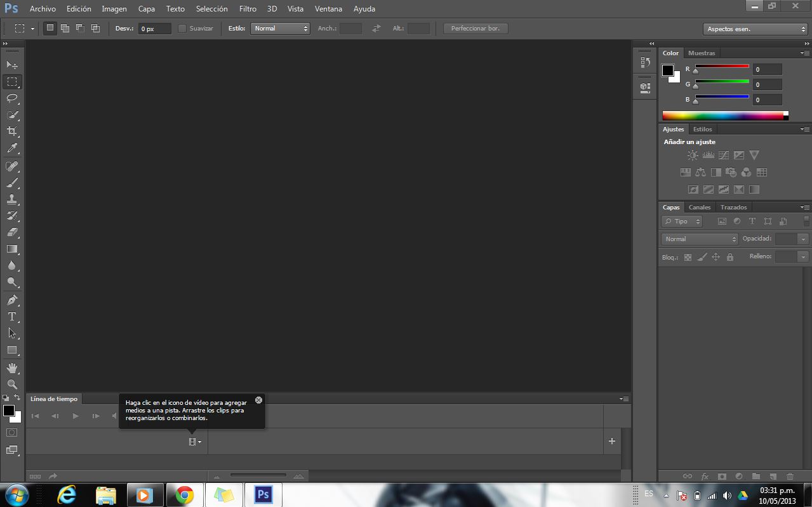This screenshot has height=507, width=812.
Task: Open the blend mode Normal dropdown
Action: tap(700, 239)
